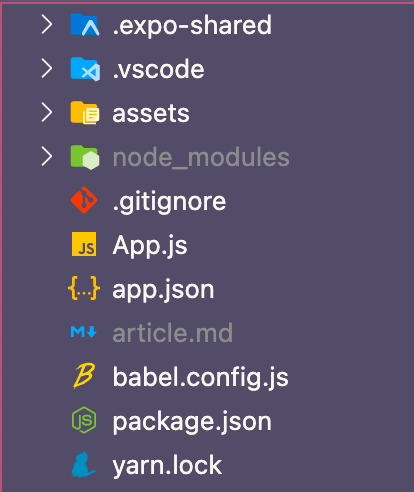Click the .expo-shared folder icon

(x=85, y=24)
